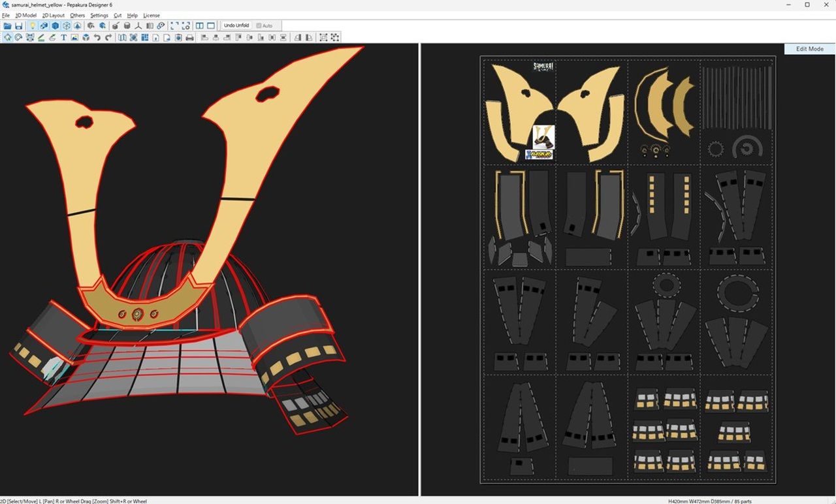Viewport: 836px width, 504px height.
Task: Expand the Others menu
Action: (x=77, y=15)
